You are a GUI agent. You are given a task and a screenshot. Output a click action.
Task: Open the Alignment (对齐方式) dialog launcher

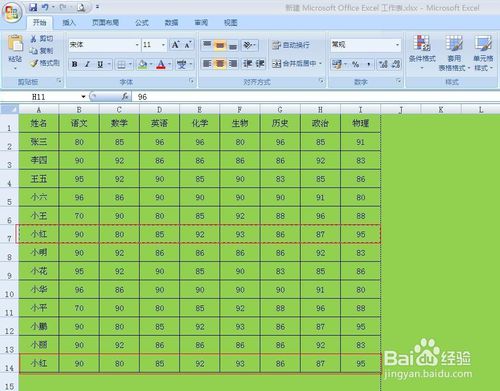click(321, 81)
